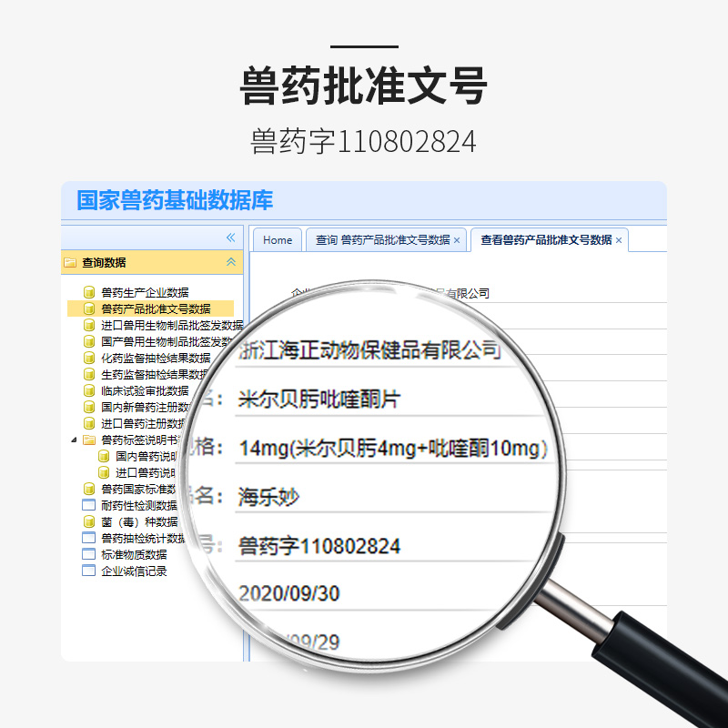The image size is (728, 728).
Task: Open 进口兽药注册数据 item
Action: coord(143,423)
